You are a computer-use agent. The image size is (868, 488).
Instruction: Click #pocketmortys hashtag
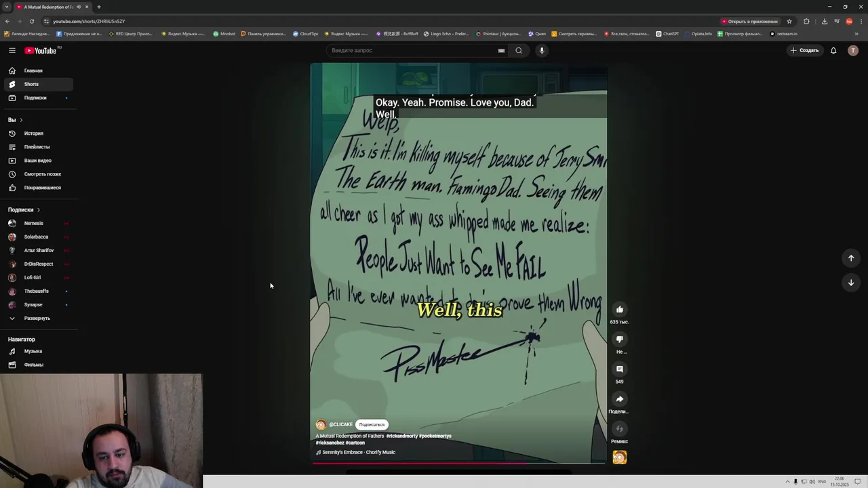point(435,436)
